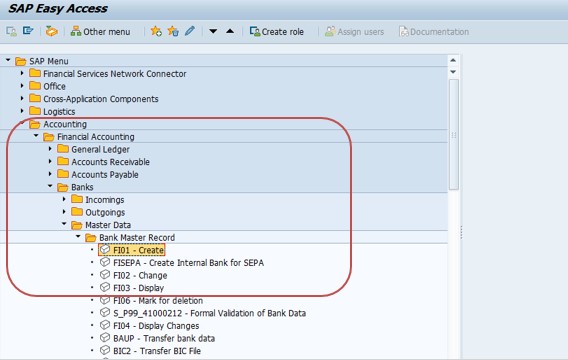Screen dimensions: 568x360
Task: Click the FI03 transaction cube icon
Action: 105,287
